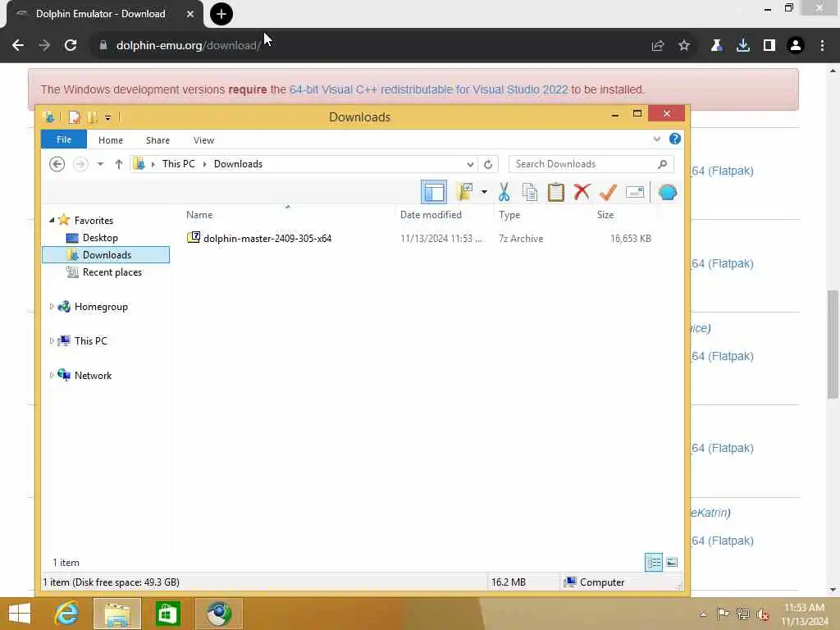Viewport: 840px width, 630px height.
Task: Select Desktop in the navigation pane
Action: tap(99, 237)
